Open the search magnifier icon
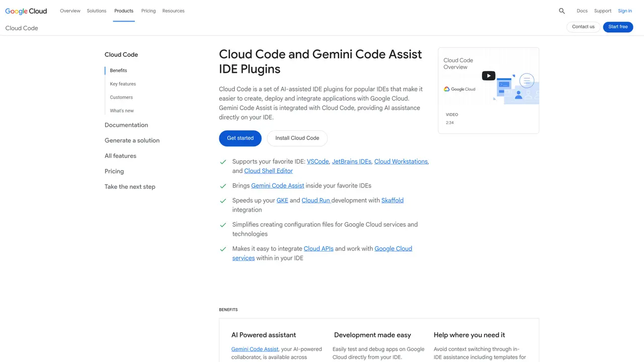 coord(562,11)
